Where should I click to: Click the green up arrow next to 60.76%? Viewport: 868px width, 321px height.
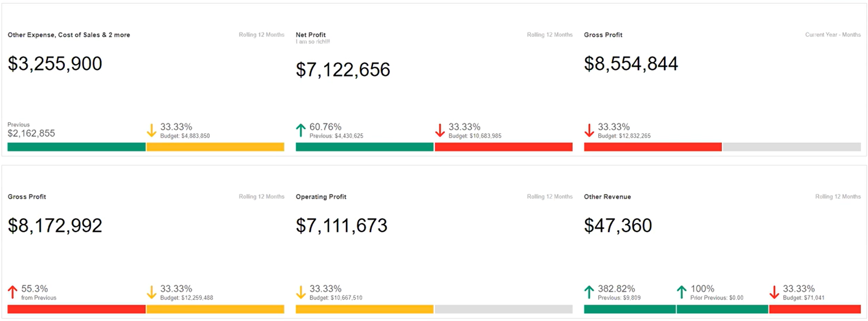tap(301, 130)
